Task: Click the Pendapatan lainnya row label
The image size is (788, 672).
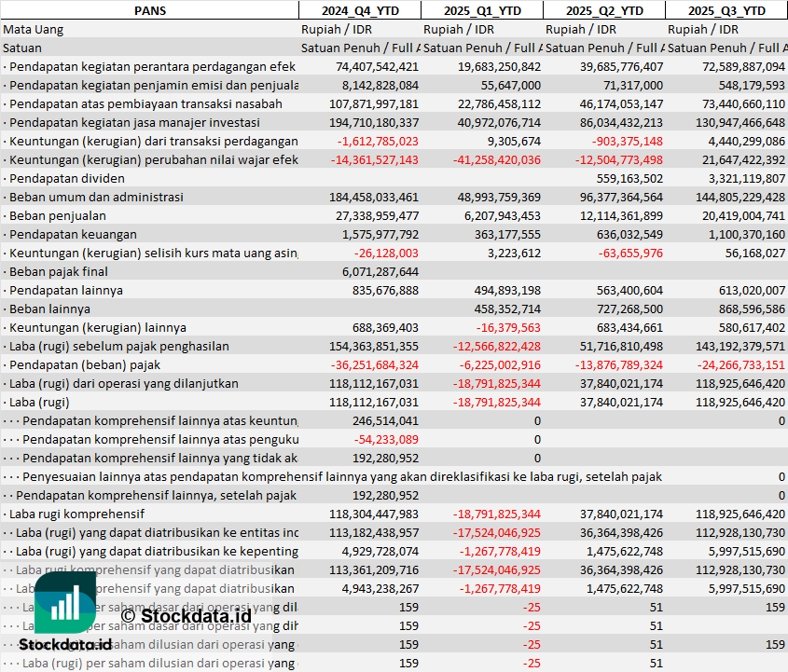Action: pyautogui.click(x=65, y=290)
